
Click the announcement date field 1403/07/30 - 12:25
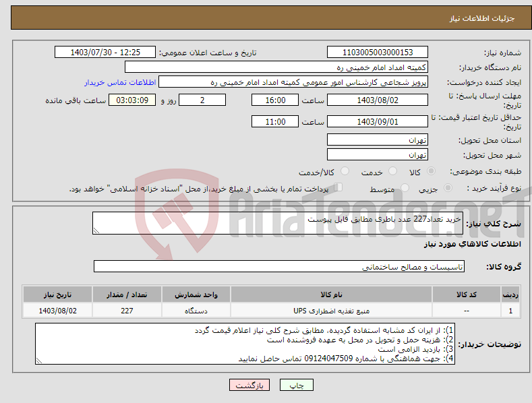[x=105, y=53]
